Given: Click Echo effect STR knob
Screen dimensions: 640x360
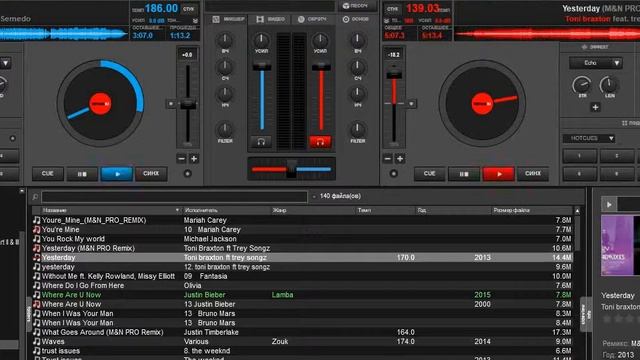Looking at the screenshot, I should pyautogui.click(x=582, y=85).
